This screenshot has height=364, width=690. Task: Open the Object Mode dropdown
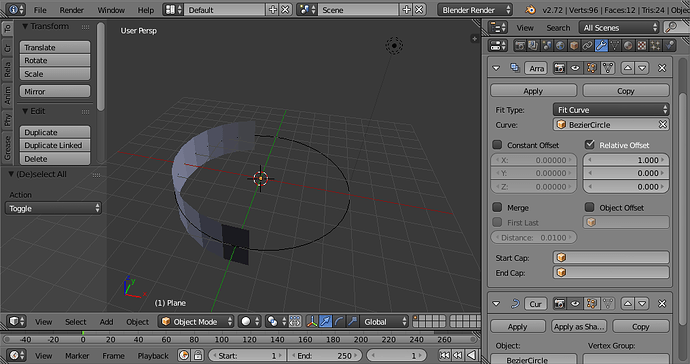point(196,322)
